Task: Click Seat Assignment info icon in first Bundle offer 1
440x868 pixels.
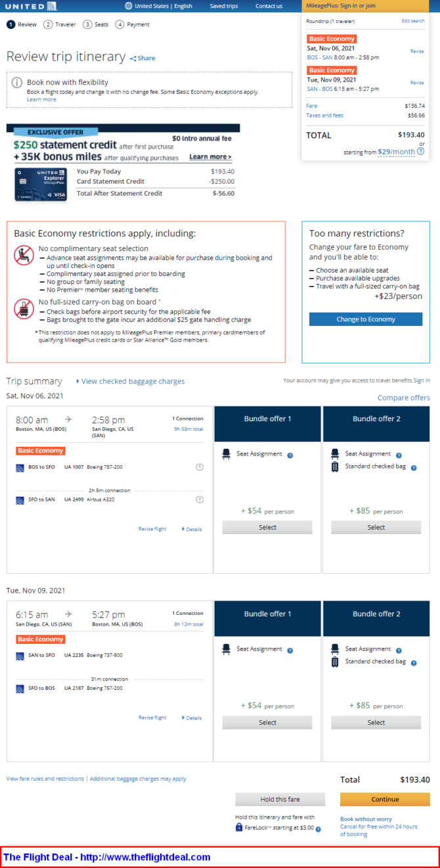Action: point(290,455)
